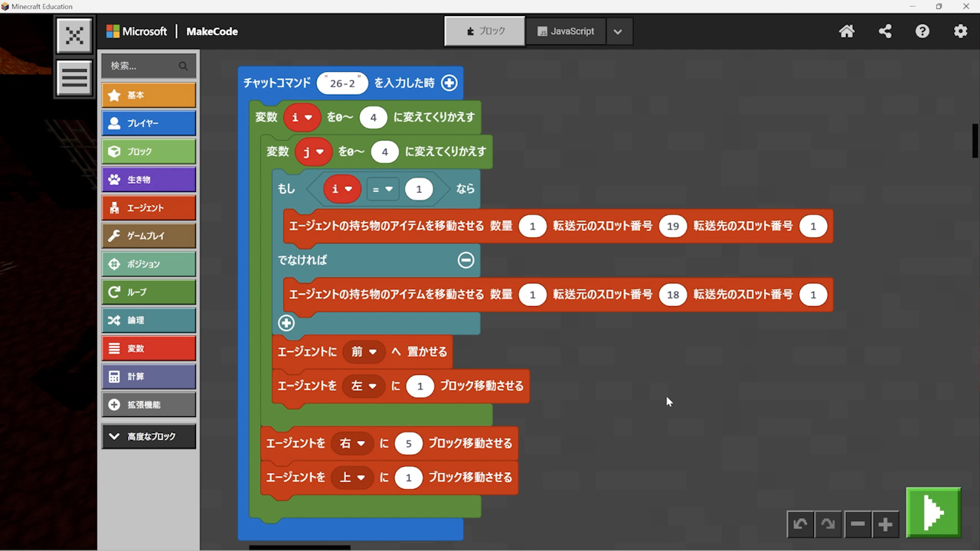Add a parameter to the chat command block
Screen dimensions: 980x551
pos(449,83)
